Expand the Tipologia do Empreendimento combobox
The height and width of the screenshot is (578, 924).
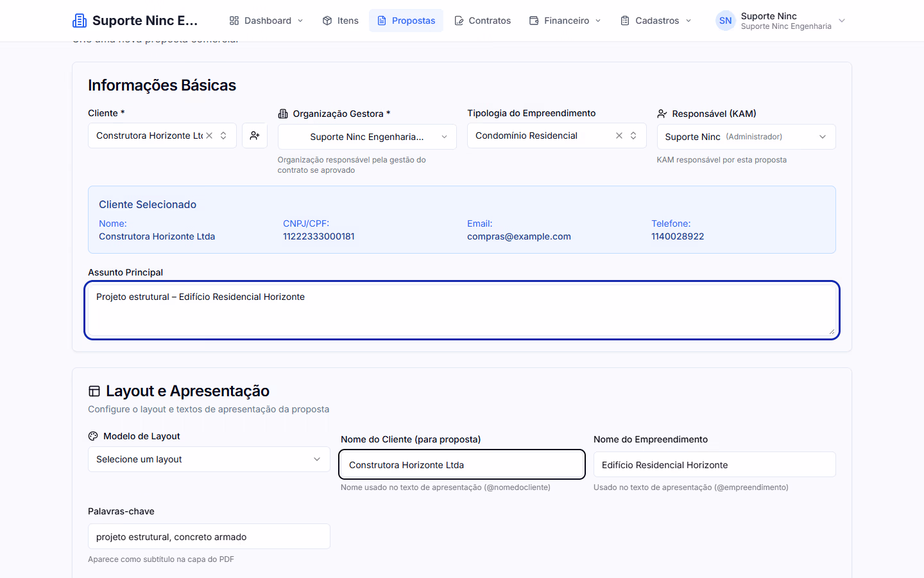(557, 136)
